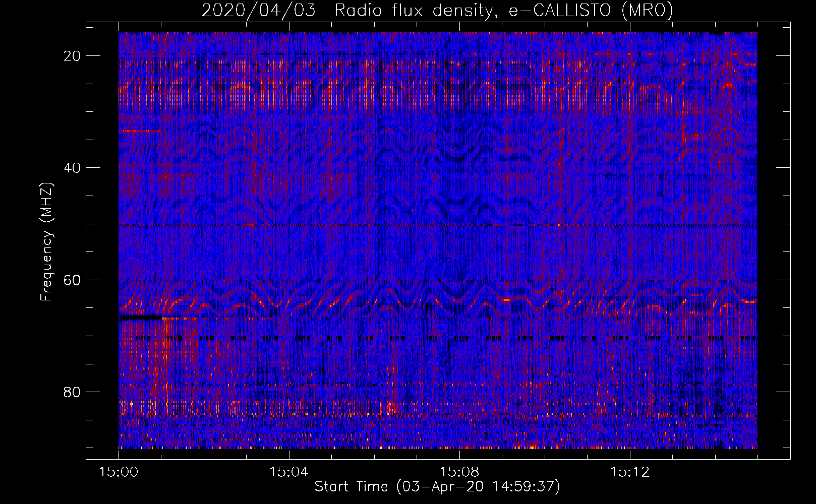Click the 15:04 time tick label
816x504 pixels.
(288, 472)
